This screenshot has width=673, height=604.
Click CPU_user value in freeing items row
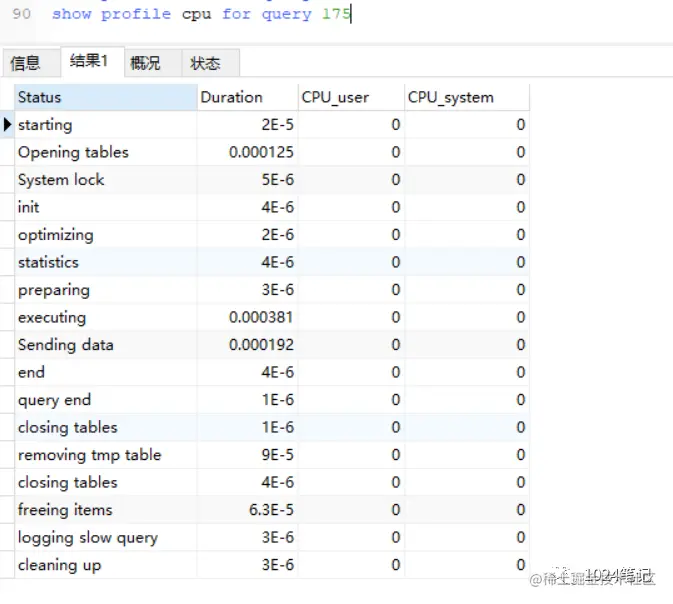click(x=395, y=510)
